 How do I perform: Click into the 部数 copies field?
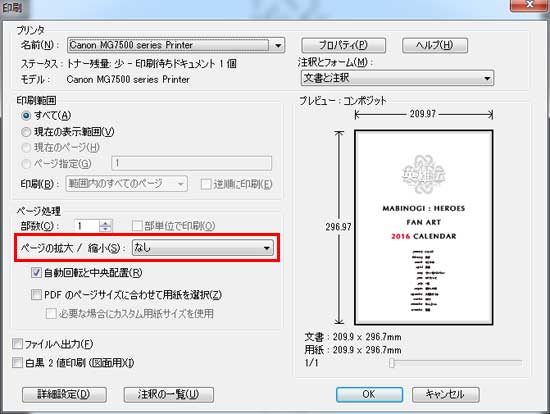[x=87, y=226]
